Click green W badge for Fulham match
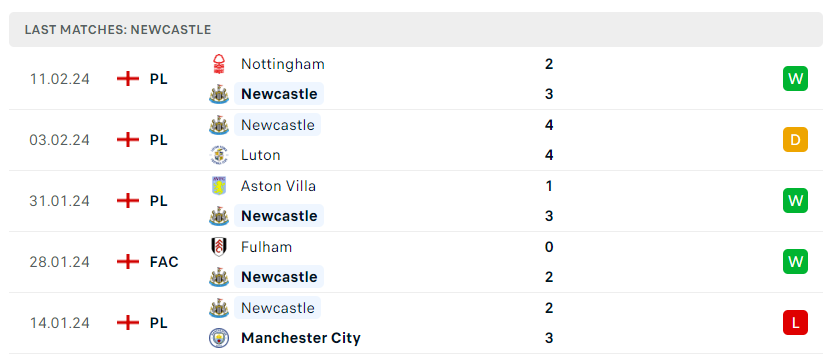Viewport: 826px width, 360px height. point(795,261)
